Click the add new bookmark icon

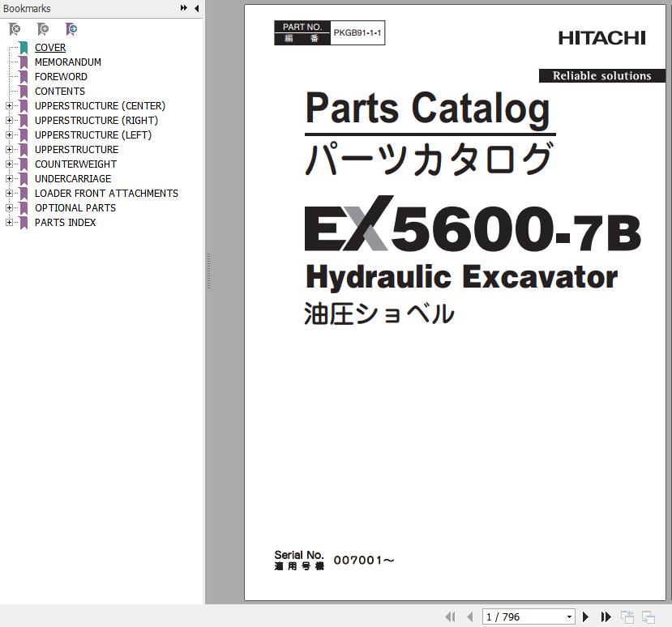point(43,29)
